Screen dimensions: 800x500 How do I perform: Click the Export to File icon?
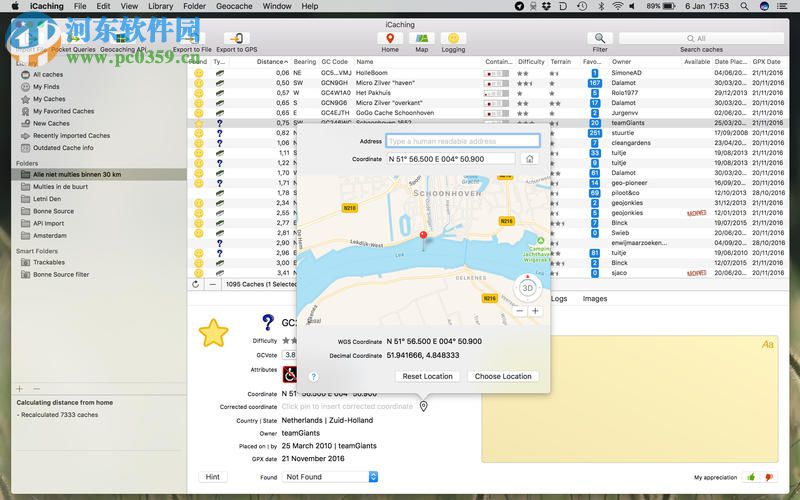(x=193, y=38)
